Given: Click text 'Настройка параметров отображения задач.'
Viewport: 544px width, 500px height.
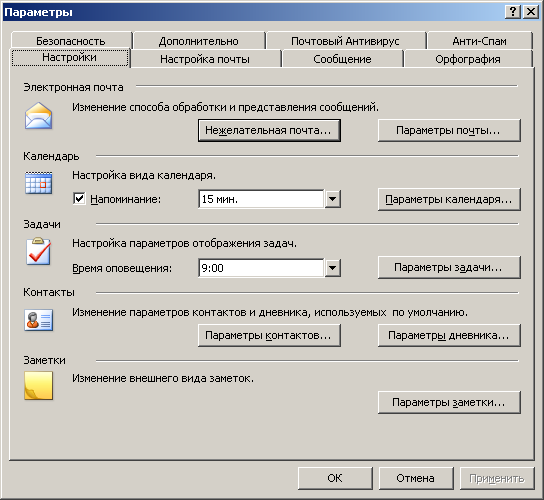Looking at the screenshot, I should [x=185, y=244].
